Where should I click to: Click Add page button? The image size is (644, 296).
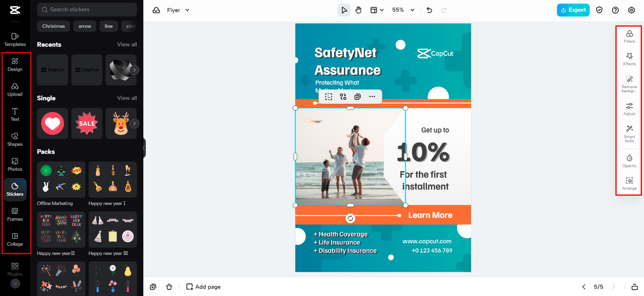click(203, 286)
